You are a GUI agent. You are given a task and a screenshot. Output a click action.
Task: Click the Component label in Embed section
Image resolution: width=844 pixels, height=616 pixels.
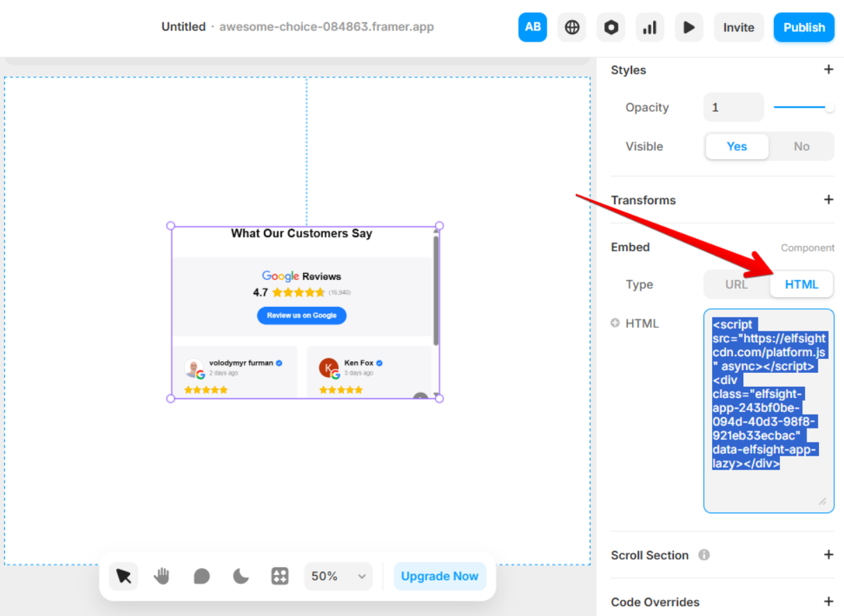(808, 247)
